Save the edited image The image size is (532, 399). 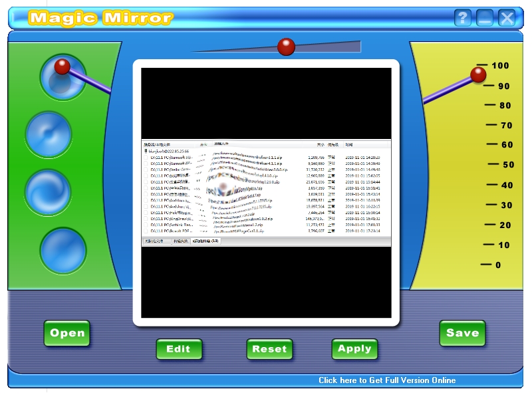tap(462, 333)
